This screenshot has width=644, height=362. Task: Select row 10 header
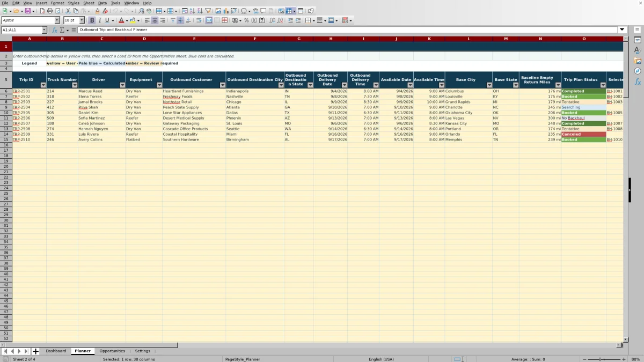click(x=6, y=113)
